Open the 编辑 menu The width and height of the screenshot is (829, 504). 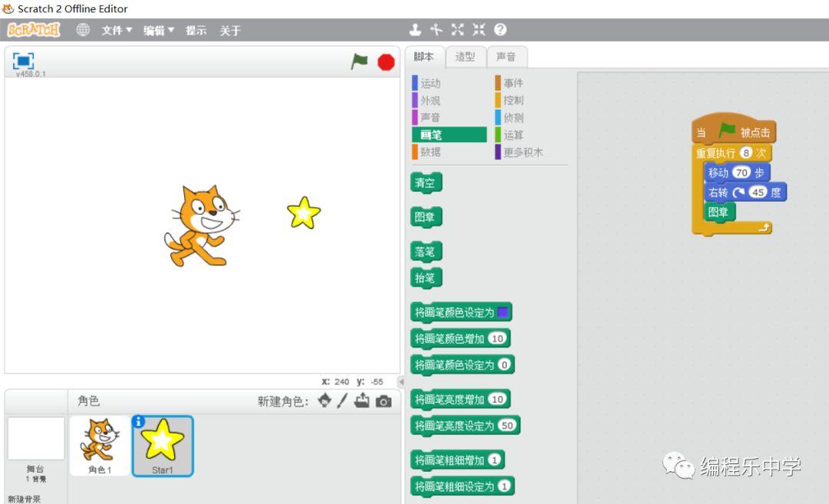click(x=159, y=30)
